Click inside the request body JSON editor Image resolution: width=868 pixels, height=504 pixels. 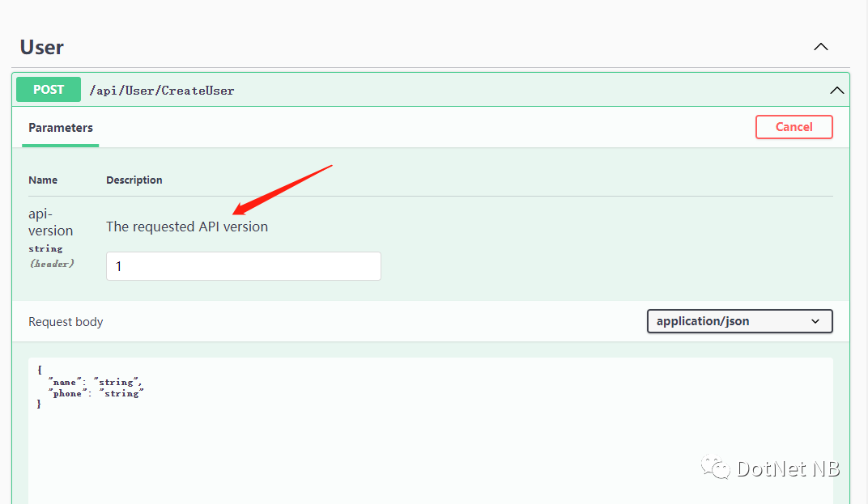[429, 445]
